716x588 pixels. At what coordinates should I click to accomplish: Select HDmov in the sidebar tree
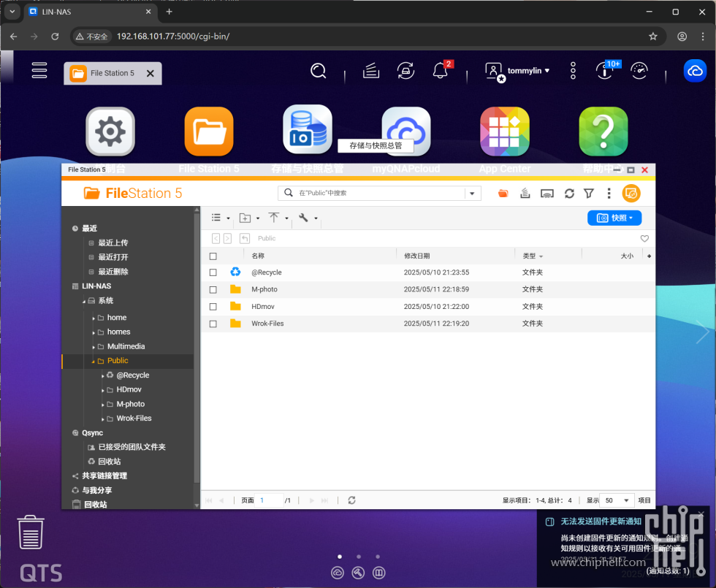pyautogui.click(x=129, y=389)
